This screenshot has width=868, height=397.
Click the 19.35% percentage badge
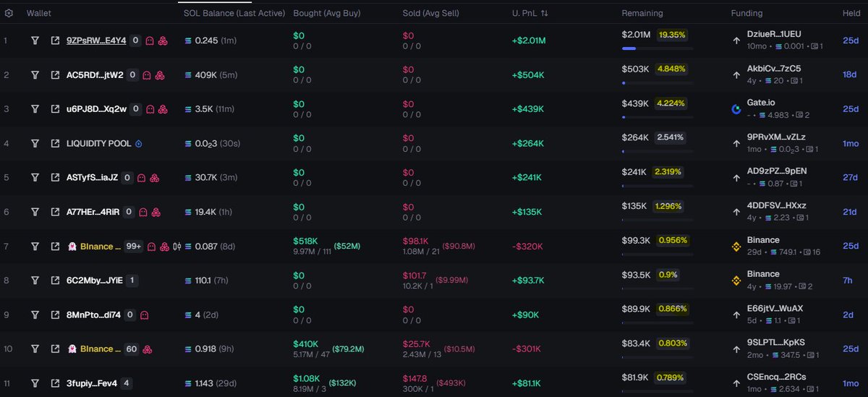click(673, 34)
